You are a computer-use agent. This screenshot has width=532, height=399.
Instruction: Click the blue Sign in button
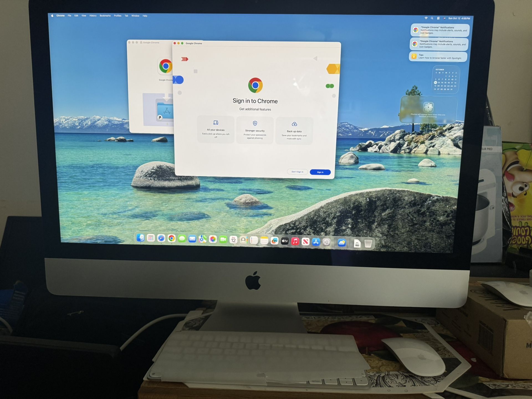click(320, 172)
